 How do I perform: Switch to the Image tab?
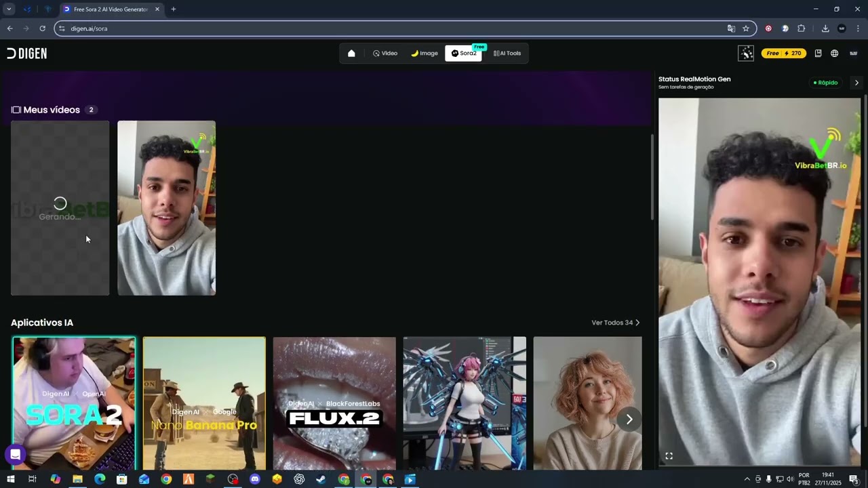(425, 54)
